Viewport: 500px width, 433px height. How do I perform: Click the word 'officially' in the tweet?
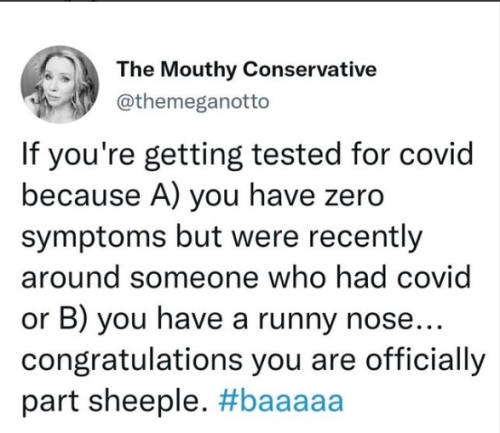point(425,359)
